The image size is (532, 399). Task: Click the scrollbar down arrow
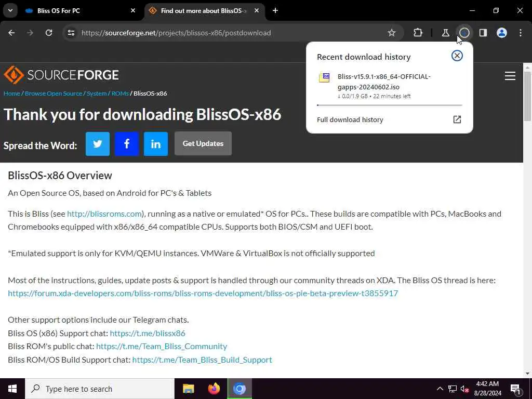pos(527,374)
